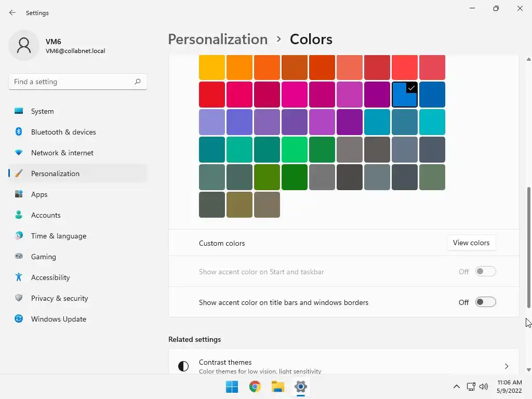Go back with the arrow icon

click(x=12, y=12)
